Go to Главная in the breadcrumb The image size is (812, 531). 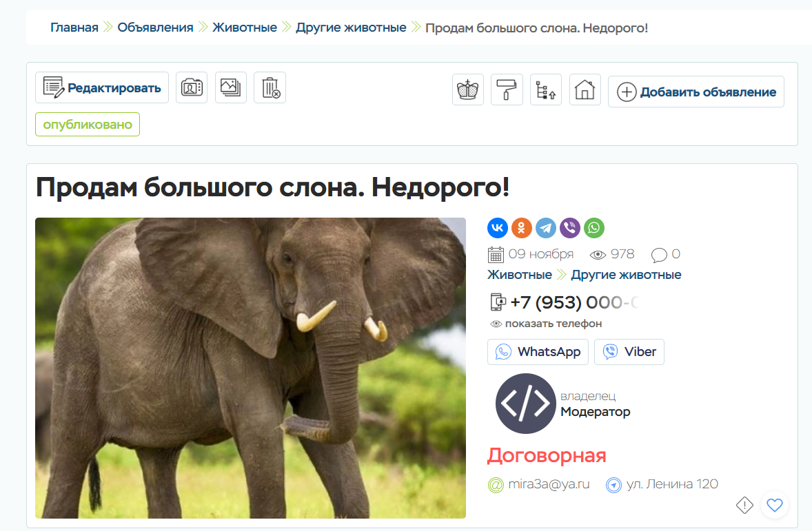[74, 28]
